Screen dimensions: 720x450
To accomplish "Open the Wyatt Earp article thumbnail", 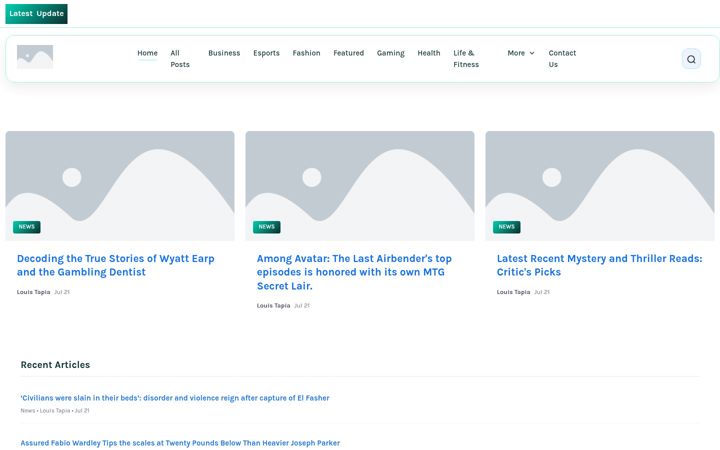I will [120, 186].
